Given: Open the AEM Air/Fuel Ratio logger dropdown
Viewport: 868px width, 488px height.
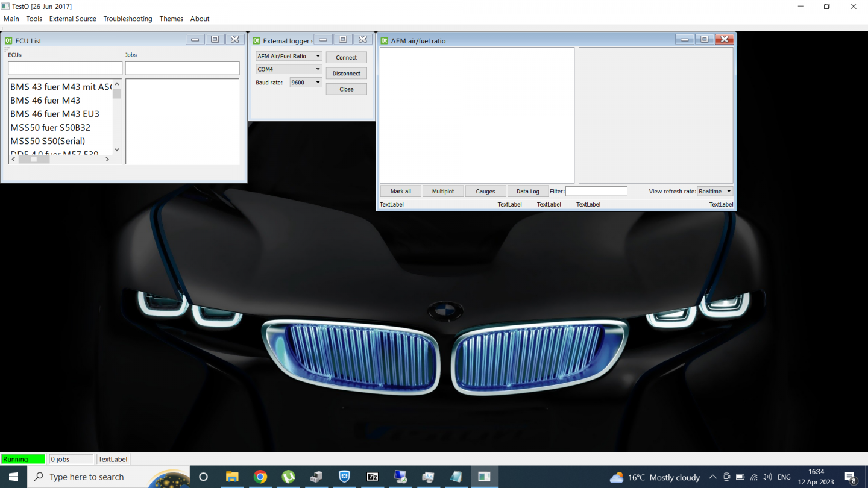Looking at the screenshot, I should click(289, 56).
